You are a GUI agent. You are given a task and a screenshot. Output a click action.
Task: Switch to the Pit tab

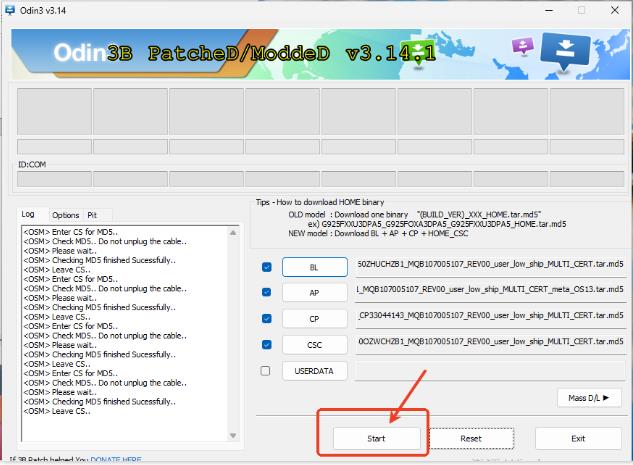(92, 215)
